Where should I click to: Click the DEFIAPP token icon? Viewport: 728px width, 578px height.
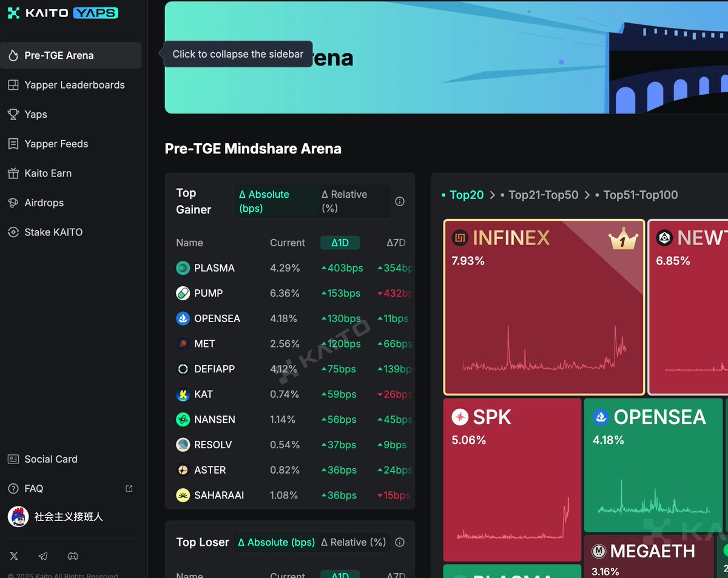pyautogui.click(x=183, y=369)
